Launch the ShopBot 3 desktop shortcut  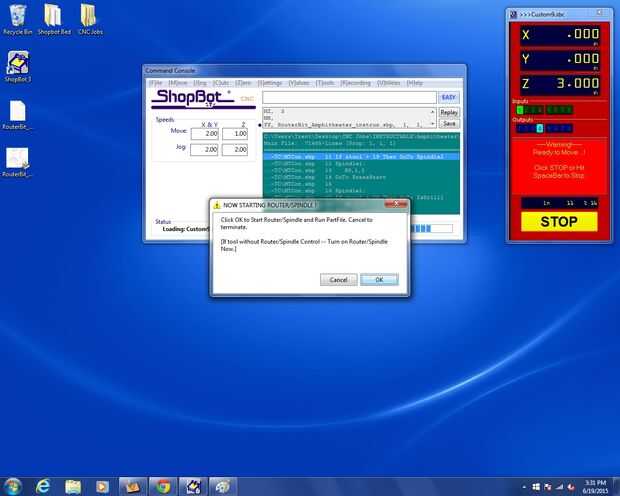[x=17, y=66]
